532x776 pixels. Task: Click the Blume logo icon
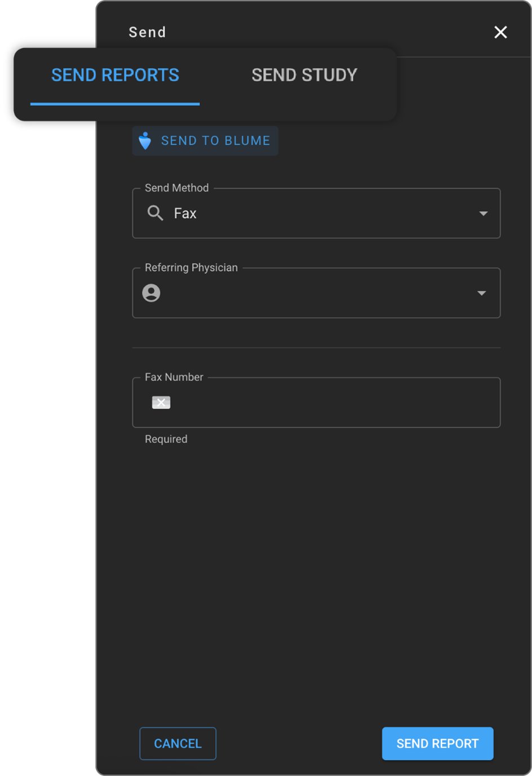pos(145,140)
